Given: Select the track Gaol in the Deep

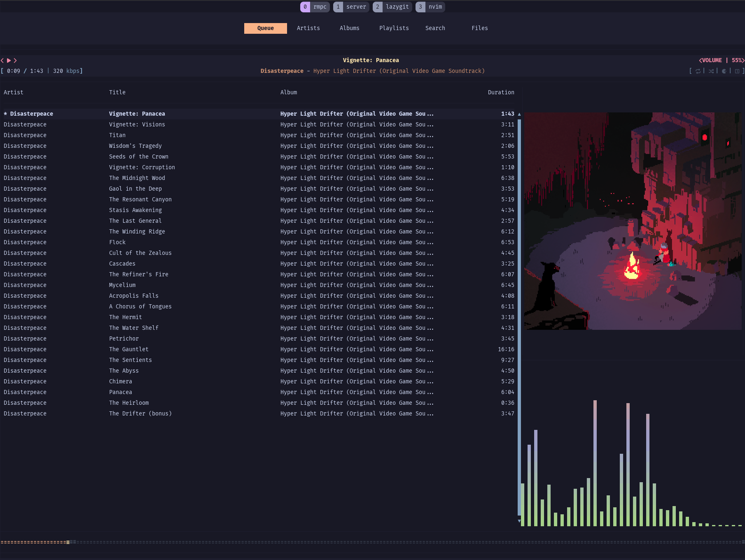Looking at the screenshot, I should 135,189.
